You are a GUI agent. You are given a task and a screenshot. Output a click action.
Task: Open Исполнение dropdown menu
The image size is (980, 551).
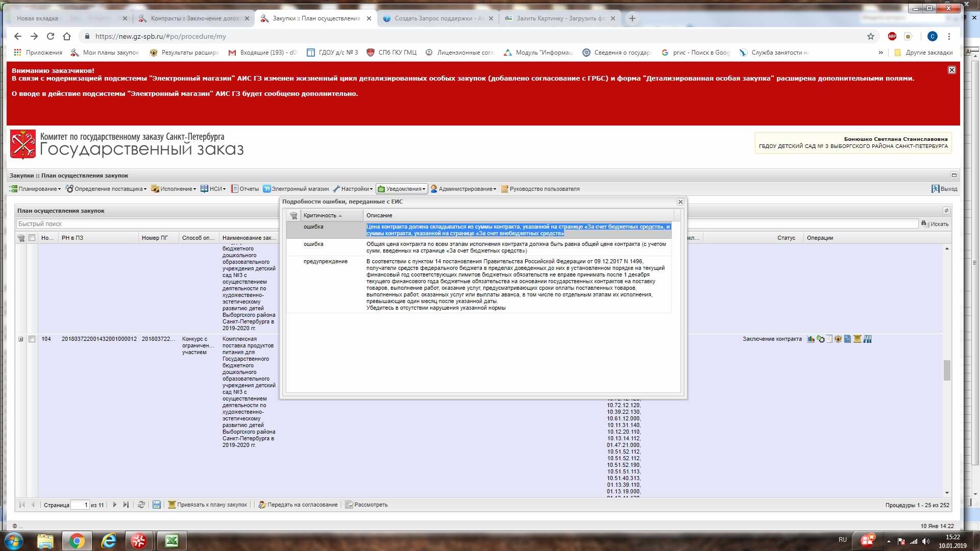click(x=174, y=189)
